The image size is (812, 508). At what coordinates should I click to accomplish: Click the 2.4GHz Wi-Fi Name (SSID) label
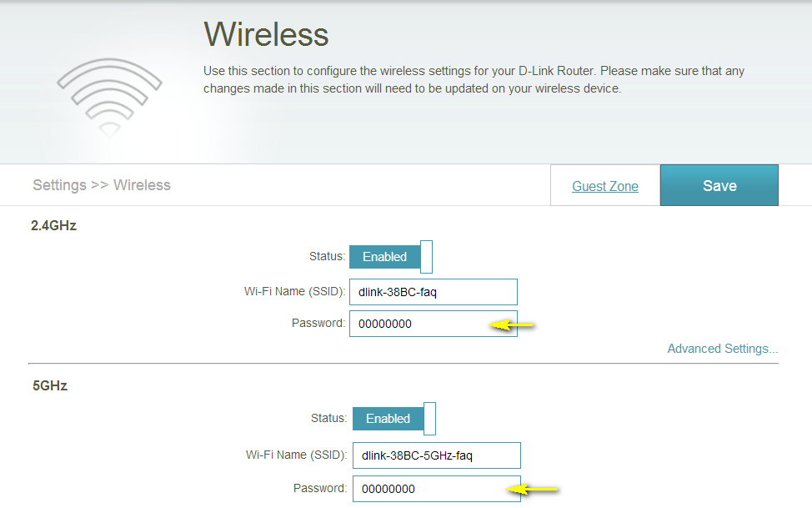294,292
